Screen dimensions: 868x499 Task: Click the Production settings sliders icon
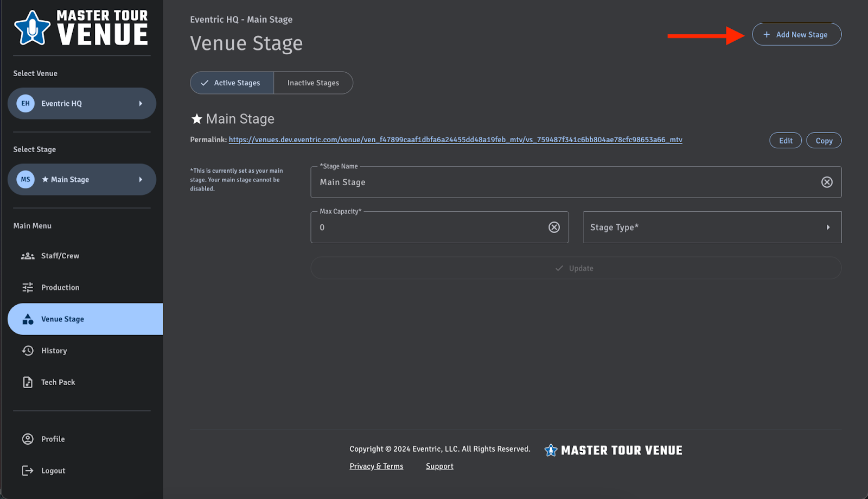click(x=27, y=287)
